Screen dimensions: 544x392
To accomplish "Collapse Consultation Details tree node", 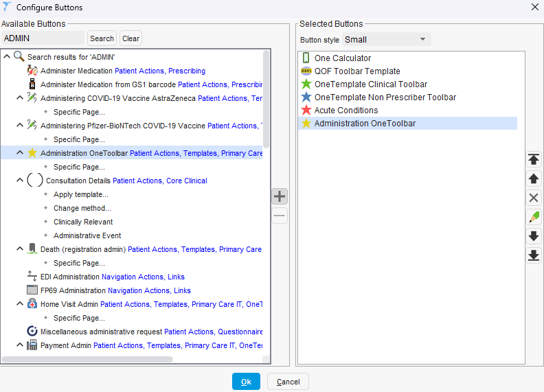I will pyautogui.click(x=20, y=180).
